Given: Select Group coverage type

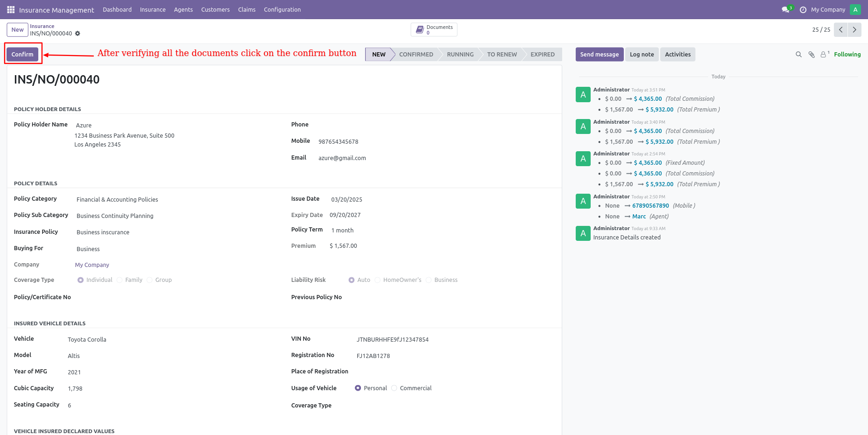Looking at the screenshot, I should click(149, 280).
